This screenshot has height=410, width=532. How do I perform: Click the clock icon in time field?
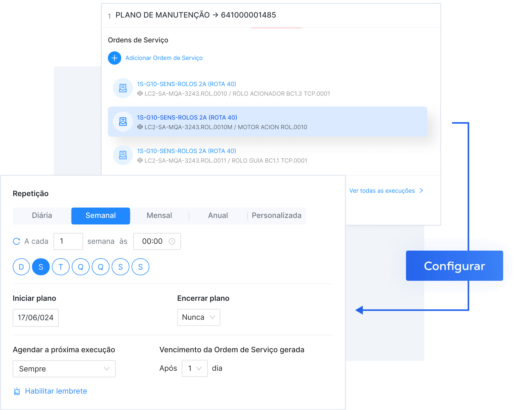click(x=172, y=241)
